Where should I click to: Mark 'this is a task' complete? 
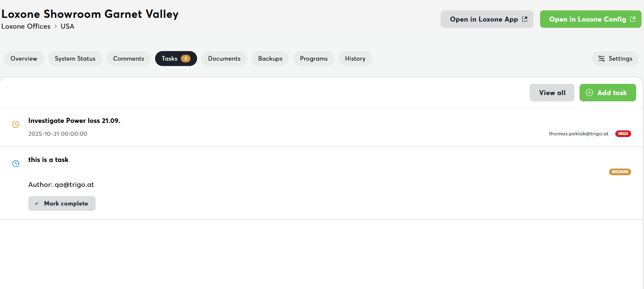click(x=62, y=203)
